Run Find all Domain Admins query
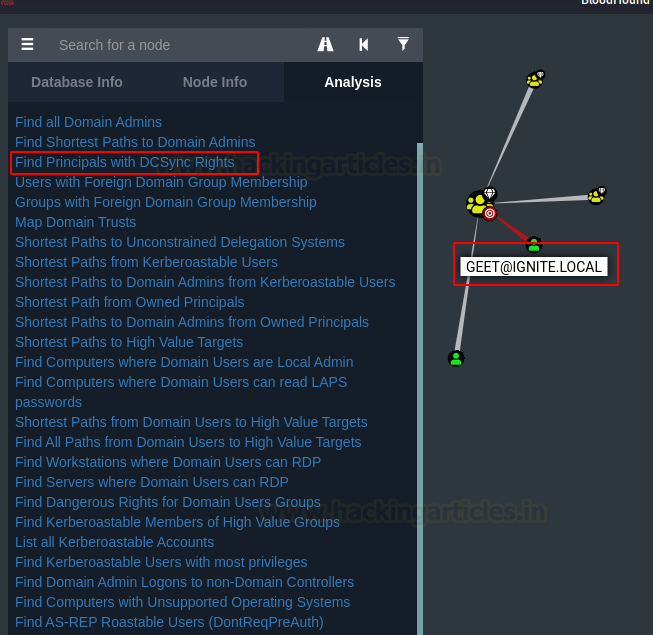Screen dimensions: 653x635 point(88,122)
